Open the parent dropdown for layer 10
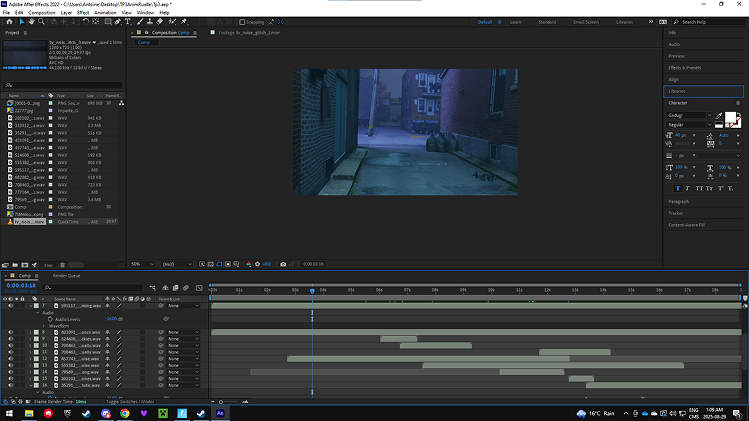The width and height of the screenshot is (749, 421). [185, 346]
